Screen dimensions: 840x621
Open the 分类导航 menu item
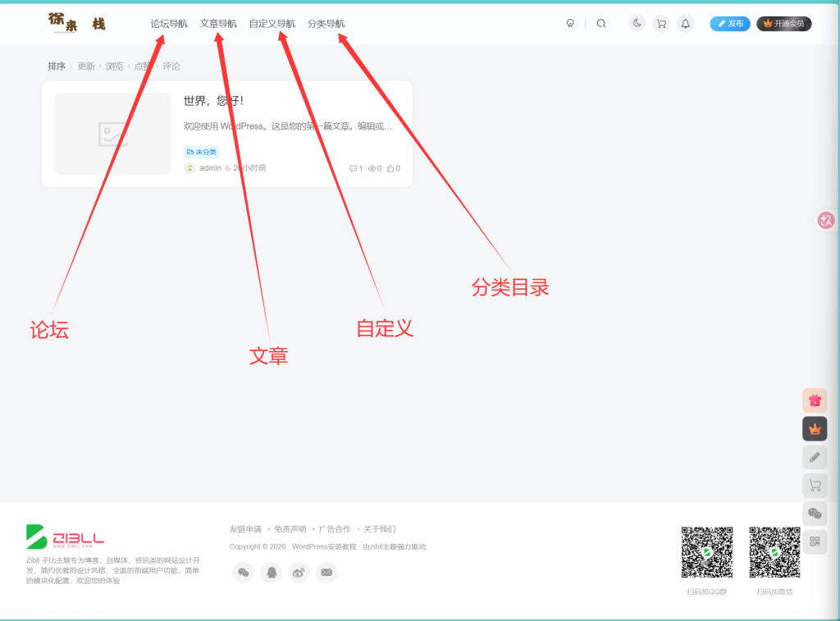pyautogui.click(x=326, y=24)
